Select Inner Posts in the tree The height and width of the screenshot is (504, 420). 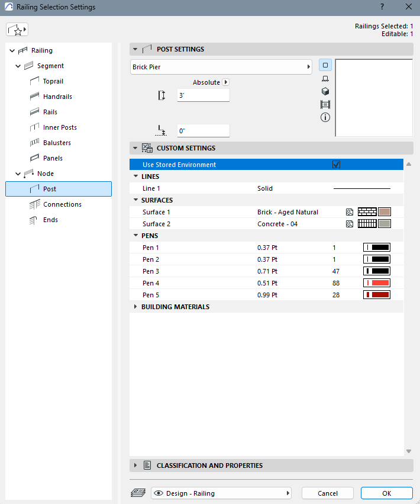point(60,127)
